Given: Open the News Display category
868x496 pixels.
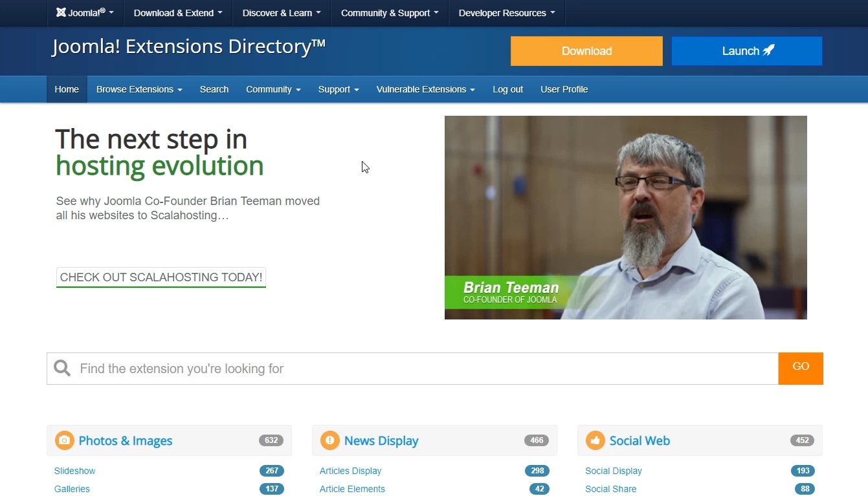Looking at the screenshot, I should tap(381, 441).
